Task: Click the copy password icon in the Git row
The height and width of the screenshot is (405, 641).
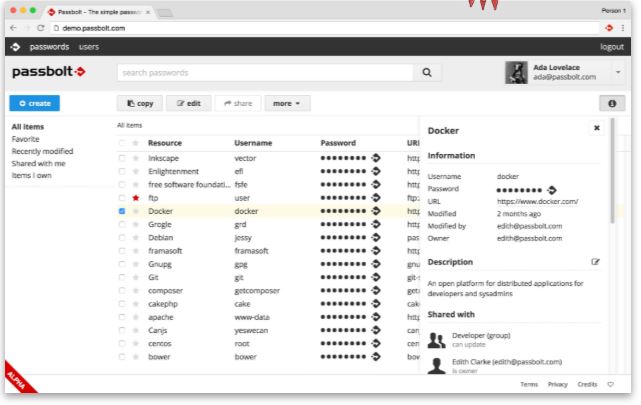Action: click(376, 277)
